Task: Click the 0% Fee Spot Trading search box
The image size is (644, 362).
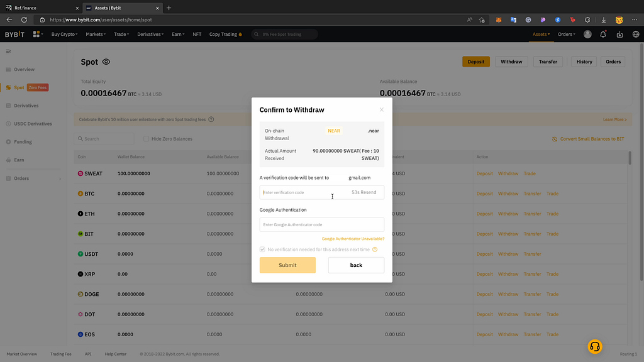Action: pyautogui.click(x=284, y=35)
